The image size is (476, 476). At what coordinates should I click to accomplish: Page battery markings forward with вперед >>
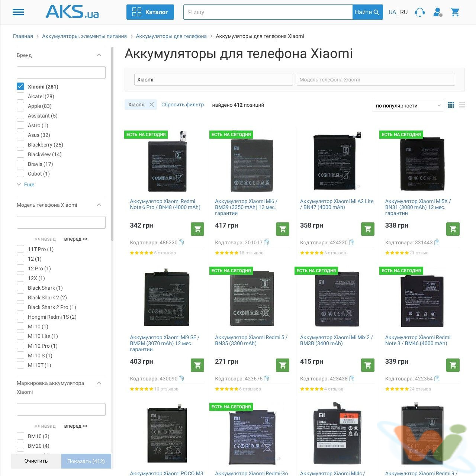[x=76, y=426]
